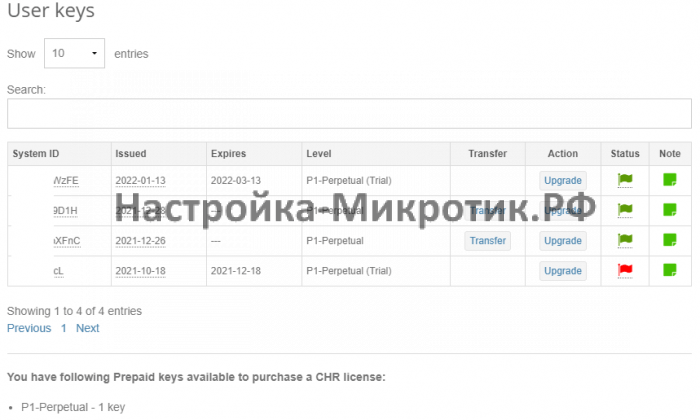The height and width of the screenshot is (420, 700).
Task: Go to Next page of entries
Action: 88,328
